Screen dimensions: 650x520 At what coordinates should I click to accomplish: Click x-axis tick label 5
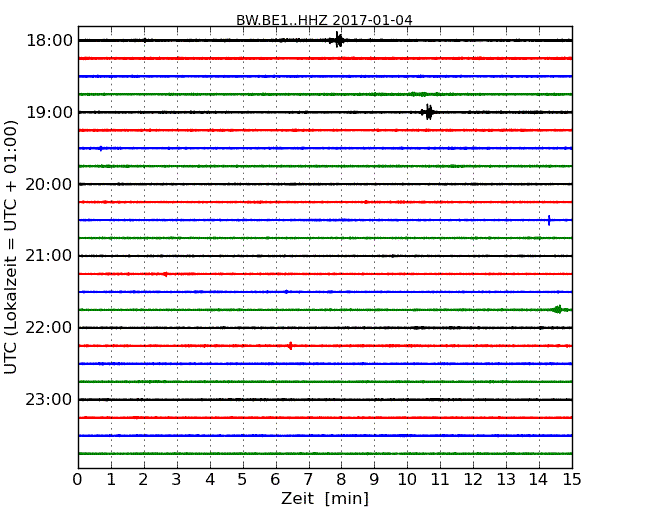[243, 479]
